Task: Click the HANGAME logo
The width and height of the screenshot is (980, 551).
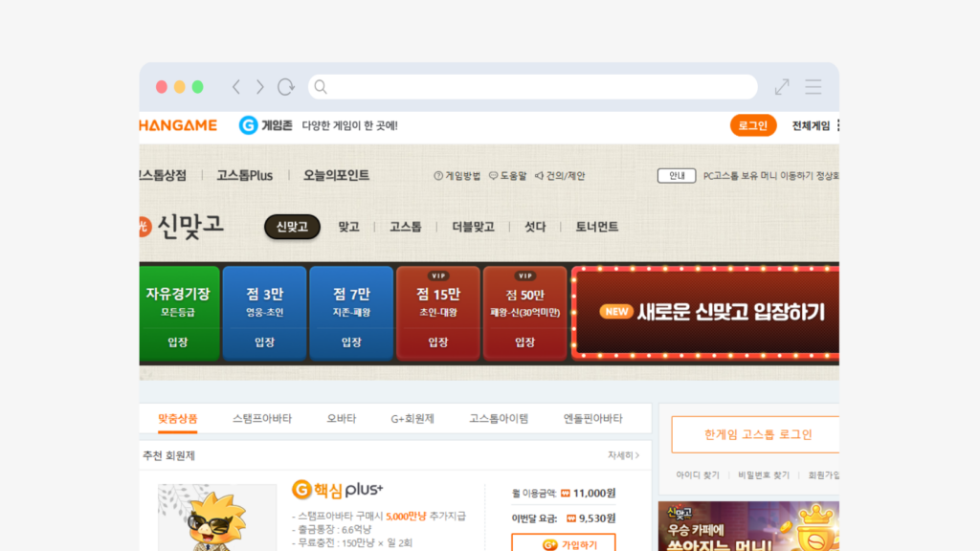Action: click(x=178, y=125)
